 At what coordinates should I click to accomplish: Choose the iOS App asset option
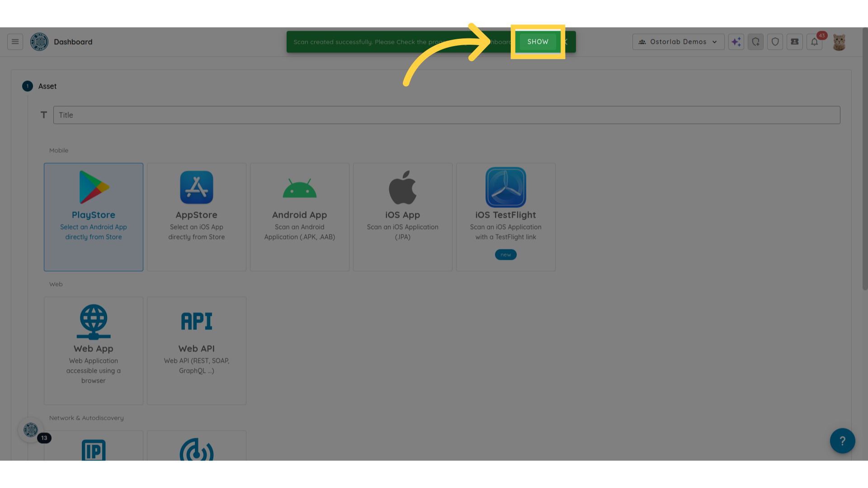(x=403, y=217)
